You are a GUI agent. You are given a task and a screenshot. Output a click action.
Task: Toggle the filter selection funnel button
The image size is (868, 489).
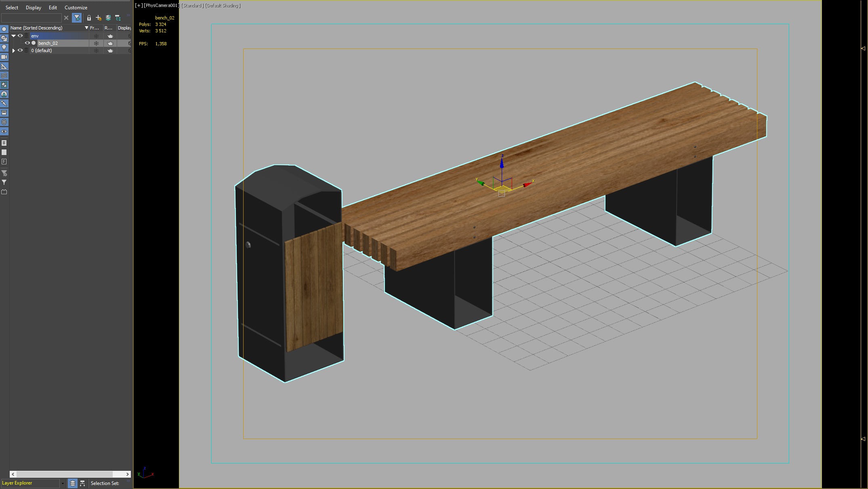point(77,18)
